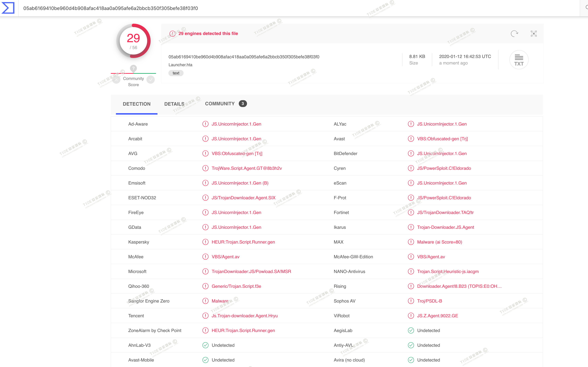Click the community score question mark icon
The width and height of the screenshot is (588, 367).
tap(133, 68)
